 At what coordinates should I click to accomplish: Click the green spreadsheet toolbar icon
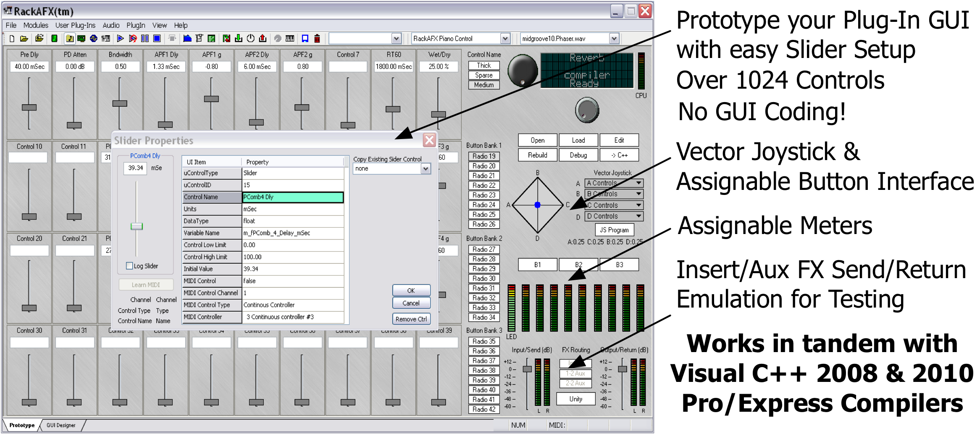211,39
